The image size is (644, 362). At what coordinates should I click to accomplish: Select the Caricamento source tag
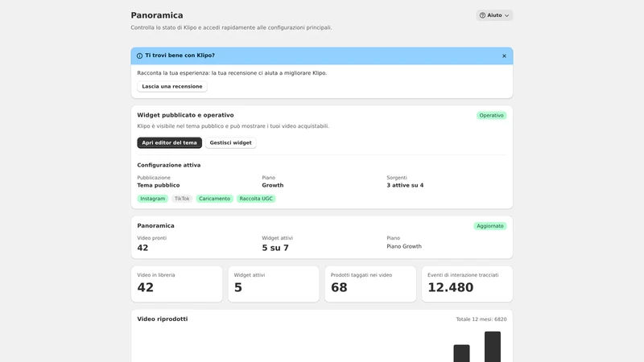tap(214, 199)
